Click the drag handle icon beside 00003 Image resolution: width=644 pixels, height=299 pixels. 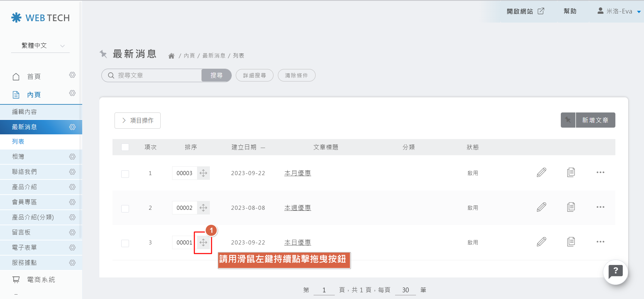pos(203,173)
